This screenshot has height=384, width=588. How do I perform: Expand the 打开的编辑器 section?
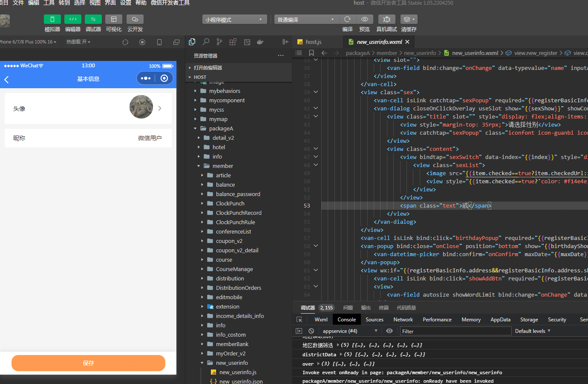(239, 68)
